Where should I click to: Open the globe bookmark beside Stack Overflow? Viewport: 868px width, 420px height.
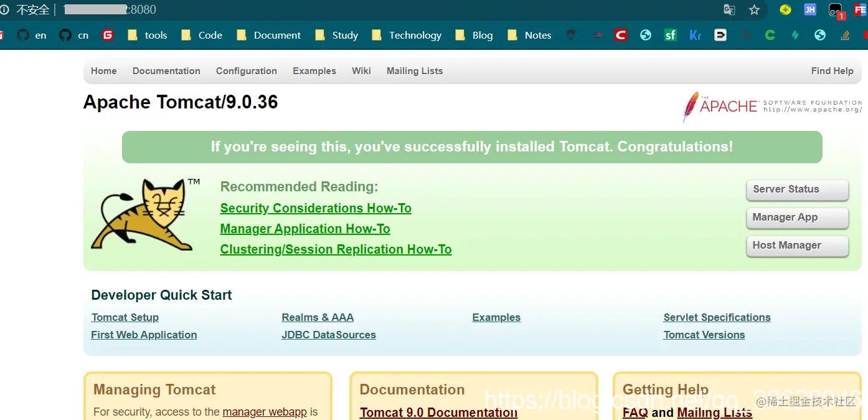(820, 36)
